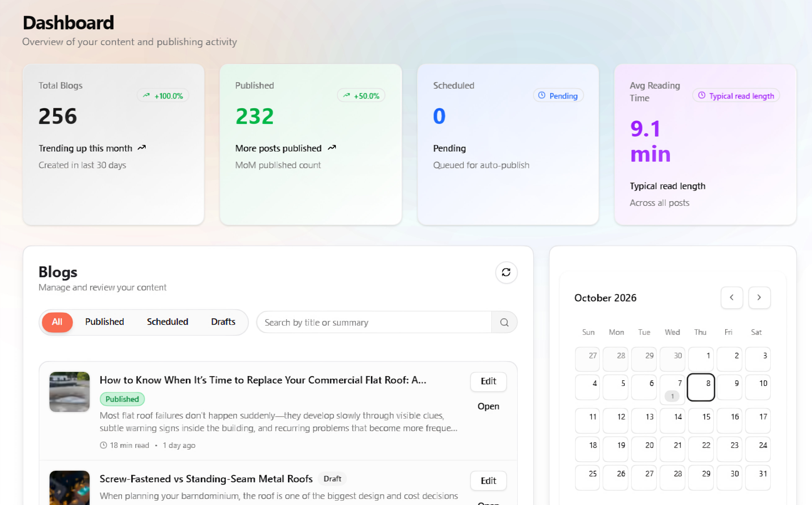Switch to the Drafts filter tab

coord(223,322)
